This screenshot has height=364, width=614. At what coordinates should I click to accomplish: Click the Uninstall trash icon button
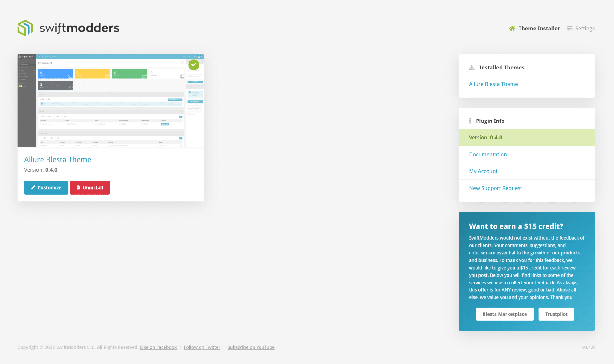pos(78,187)
